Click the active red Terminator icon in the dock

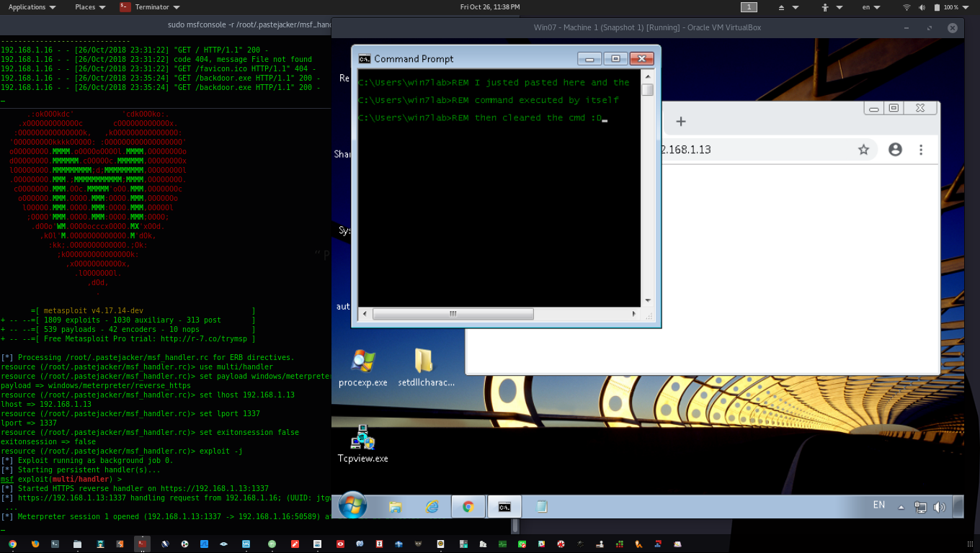(143, 544)
